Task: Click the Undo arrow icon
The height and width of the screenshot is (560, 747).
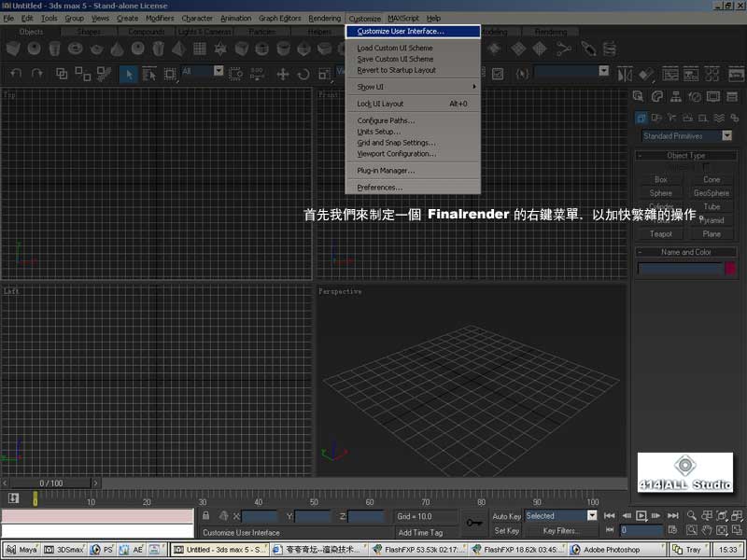Action: coord(16,74)
